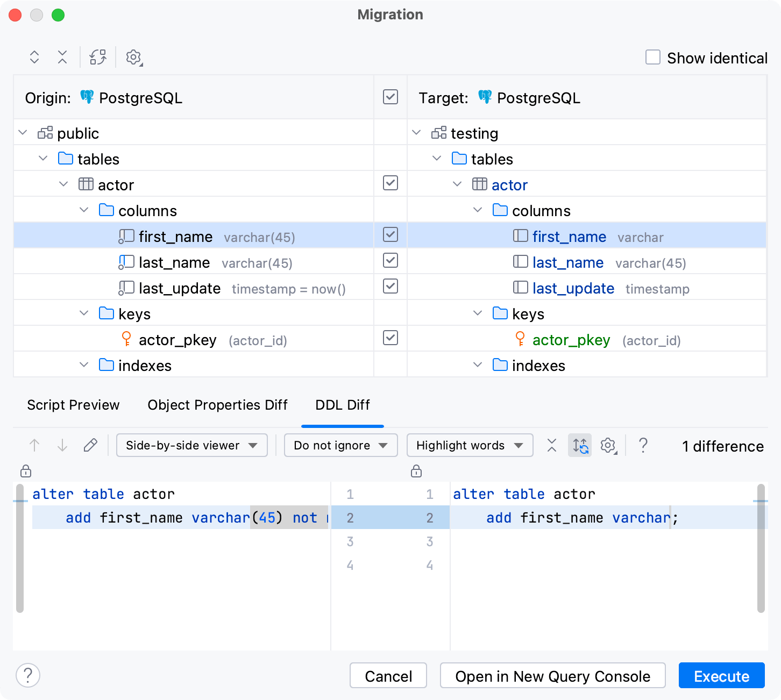781x700 pixels.
Task: Switch to the Object Properties Diff tab
Action: (x=217, y=405)
